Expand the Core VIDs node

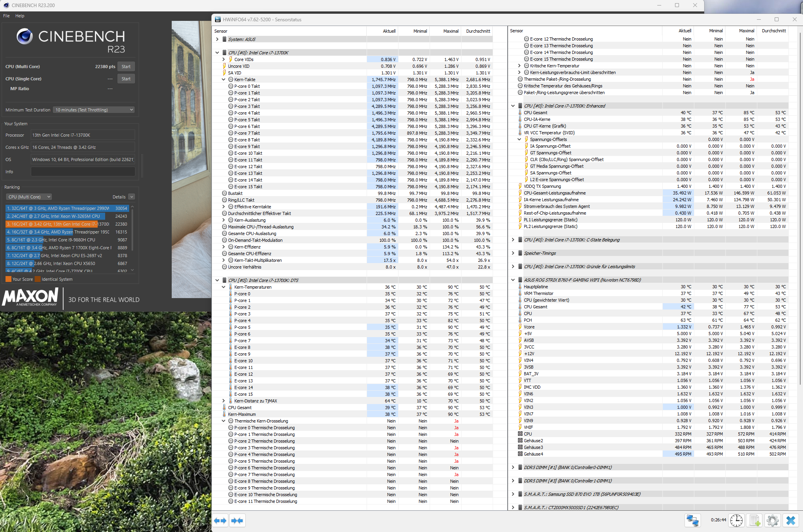coord(224,59)
